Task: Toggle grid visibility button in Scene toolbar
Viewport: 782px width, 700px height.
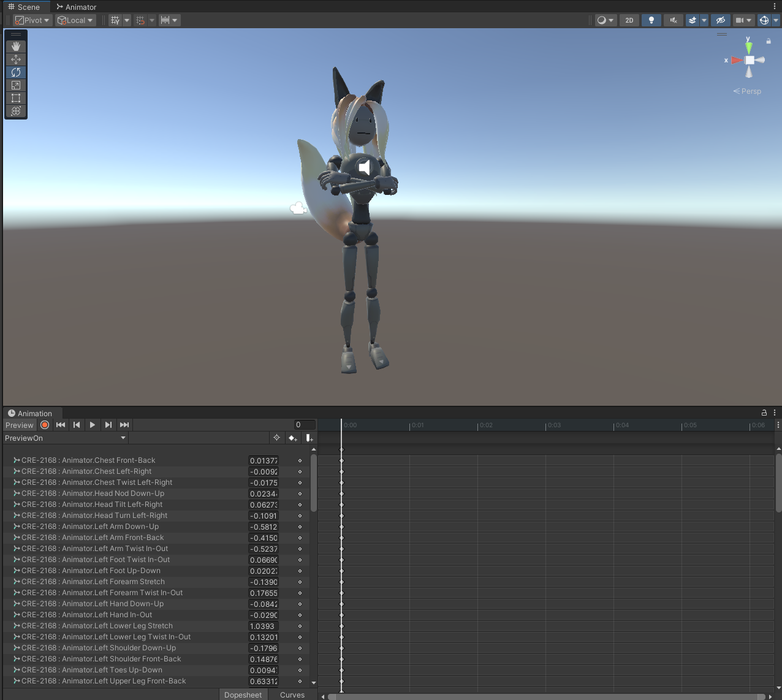Action: pos(115,20)
